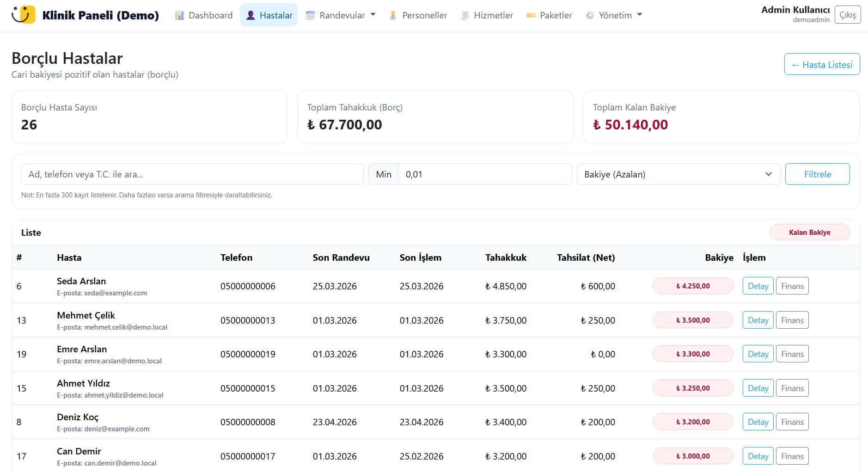
Task: Go back via Hasta Listesi button
Action: (x=822, y=65)
